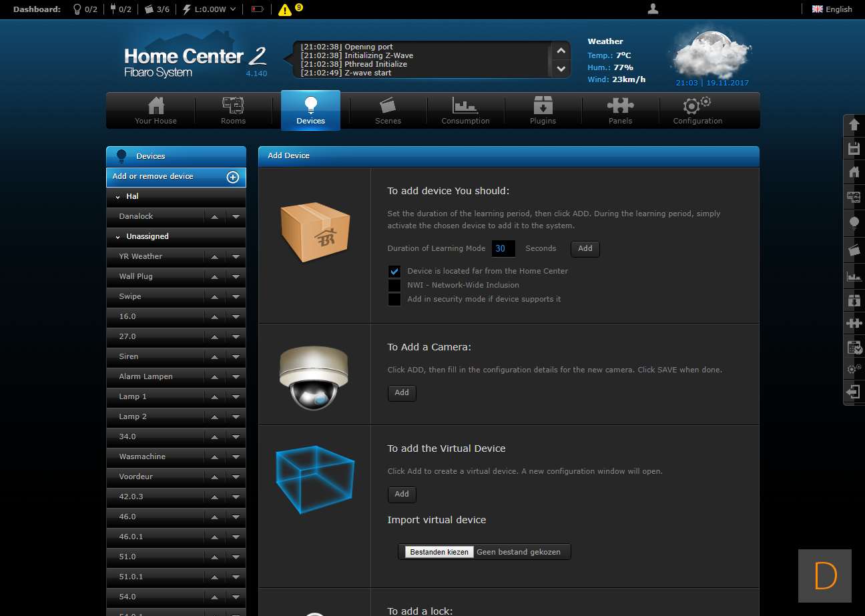This screenshot has width=865, height=616.
Task: Click the plus icon on Add or remove device
Action: click(x=233, y=177)
